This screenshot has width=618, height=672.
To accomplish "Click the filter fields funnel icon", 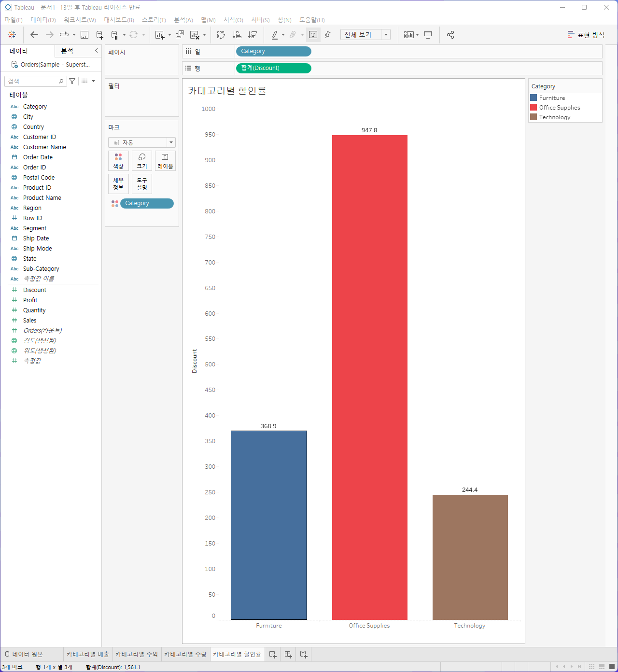I will click(72, 81).
